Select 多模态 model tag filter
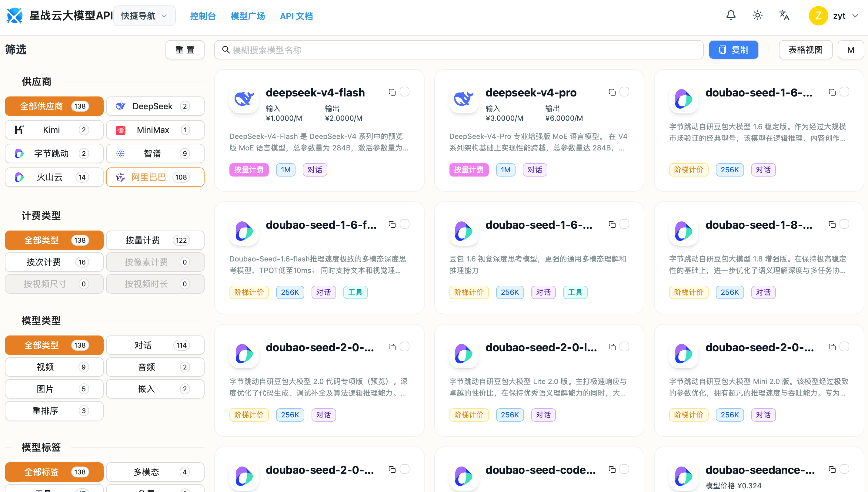Image resolution: width=868 pixels, height=492 pixels. pos(155,472)
